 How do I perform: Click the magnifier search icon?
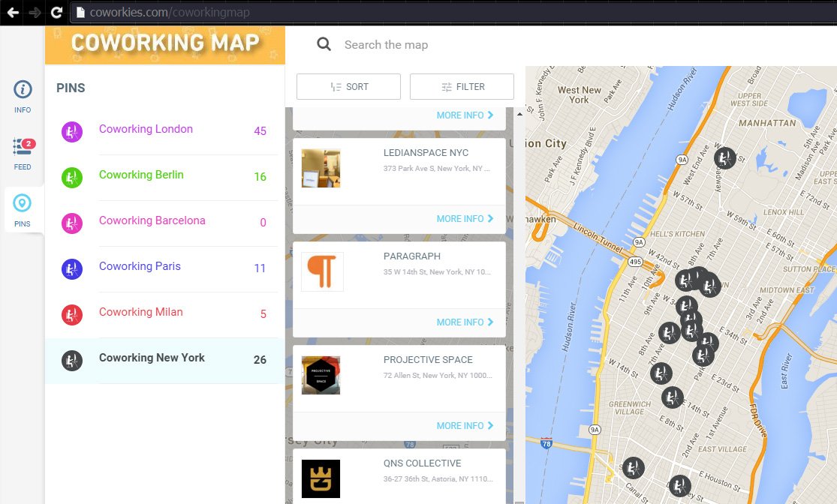324,44
